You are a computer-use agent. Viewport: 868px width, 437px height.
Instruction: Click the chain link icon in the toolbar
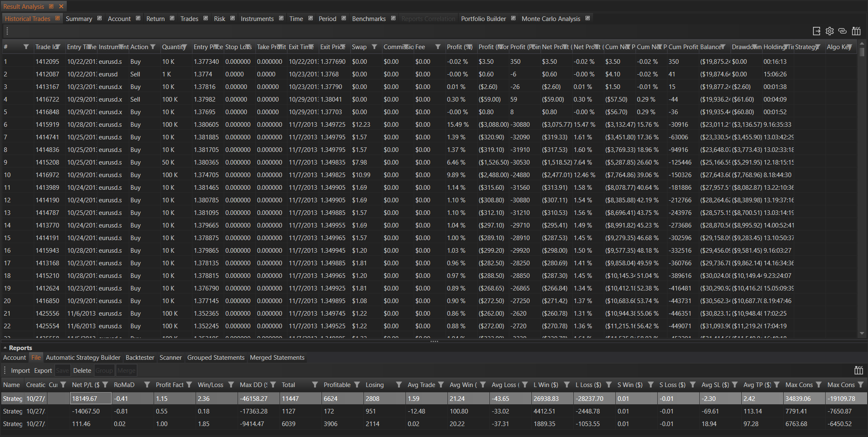click(x=842, y=31)
